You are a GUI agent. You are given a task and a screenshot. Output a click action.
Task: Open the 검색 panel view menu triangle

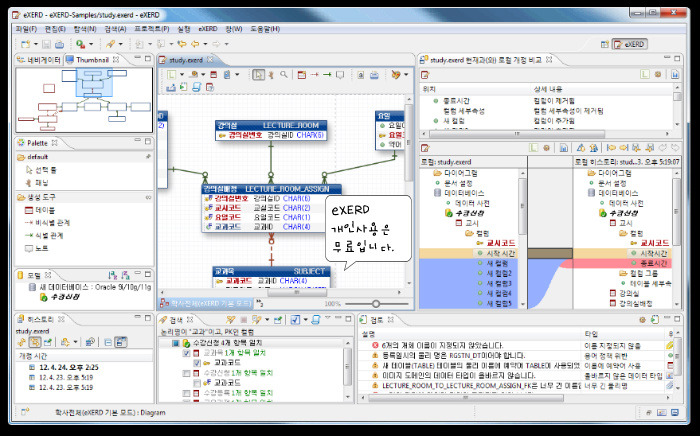tap(327, 319)
